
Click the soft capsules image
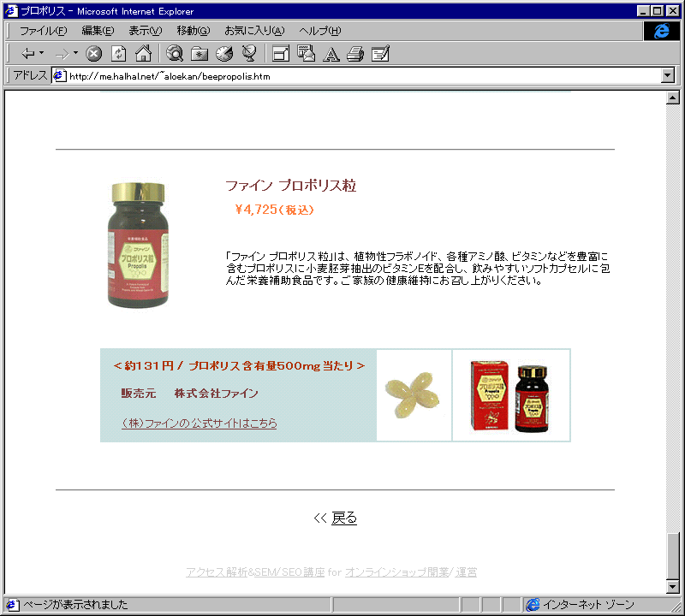click(414, 395)
